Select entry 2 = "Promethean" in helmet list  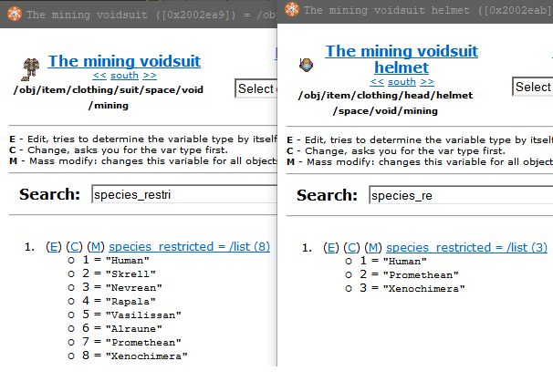coord(409,274)
